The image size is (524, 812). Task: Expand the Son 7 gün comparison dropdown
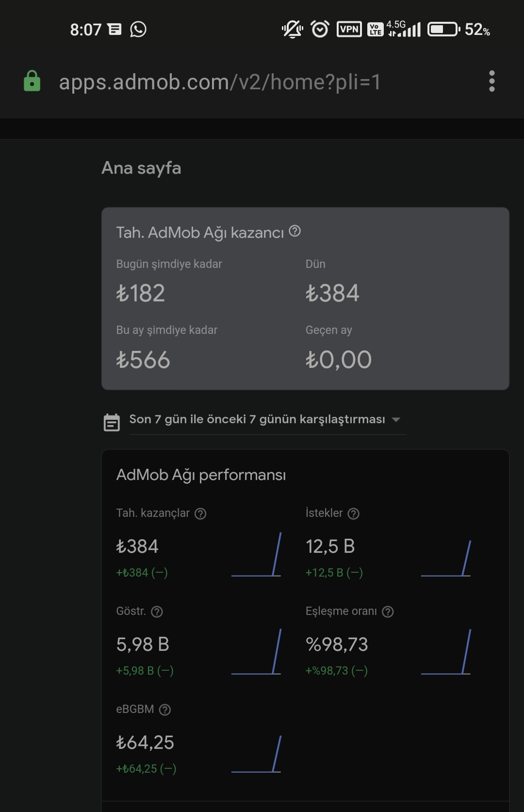point(267,419)
